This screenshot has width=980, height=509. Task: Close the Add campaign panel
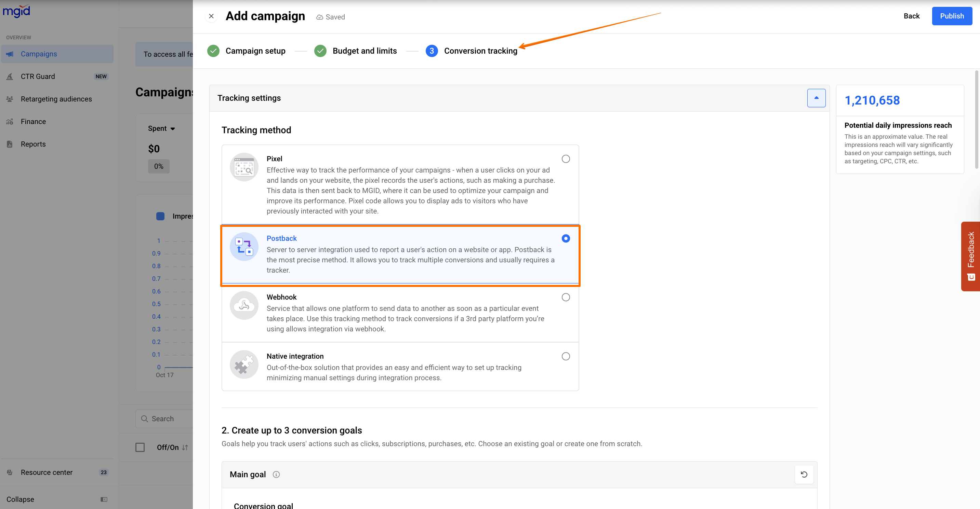[211, 16]
